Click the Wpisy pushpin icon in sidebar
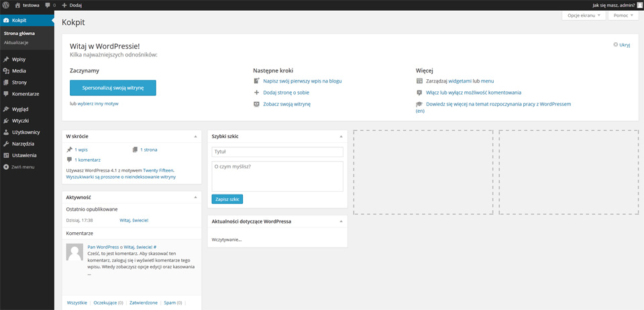Screen dimensions: 644x310 [6, 60]
